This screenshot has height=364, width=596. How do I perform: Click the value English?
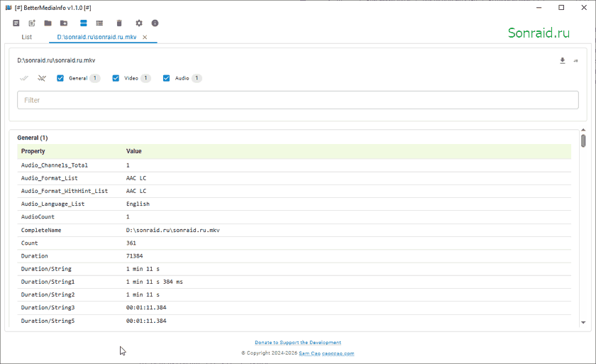[x=138, y=204]
